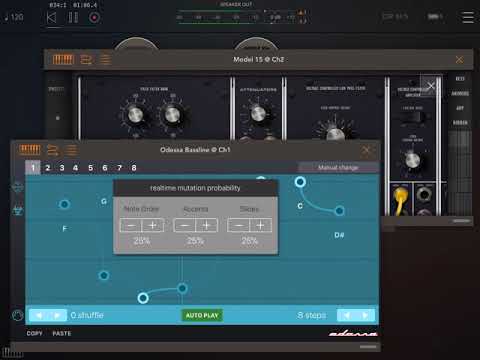
Task: Click the mutation biohazard icon in Odessa sidebar
Action: (x=18, y=210)
